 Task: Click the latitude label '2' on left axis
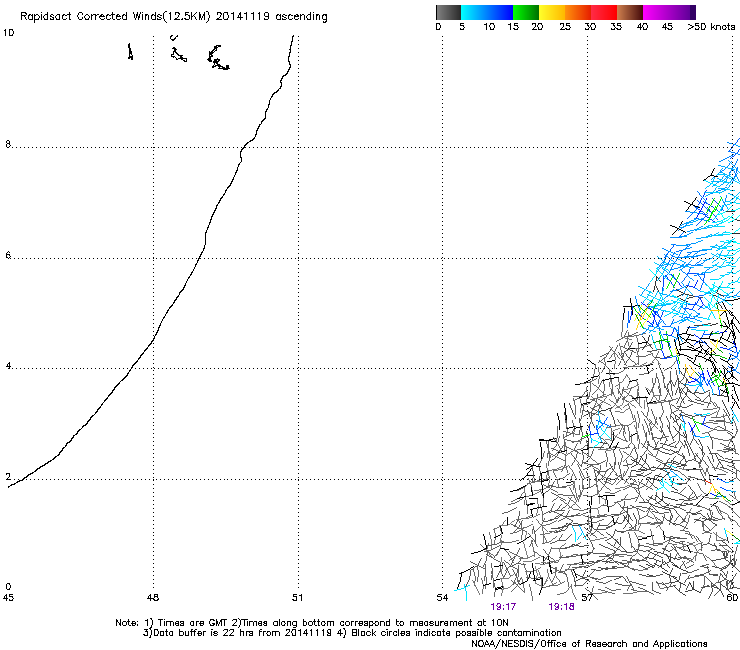(x=8, y=476)
